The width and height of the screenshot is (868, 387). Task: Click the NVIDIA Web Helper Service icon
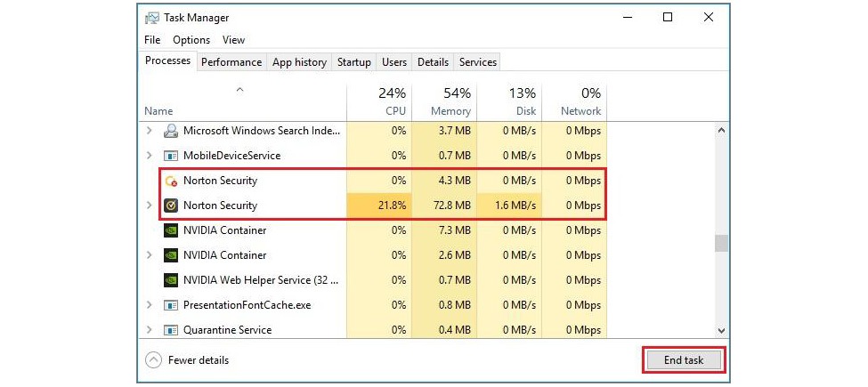point(171,280)
